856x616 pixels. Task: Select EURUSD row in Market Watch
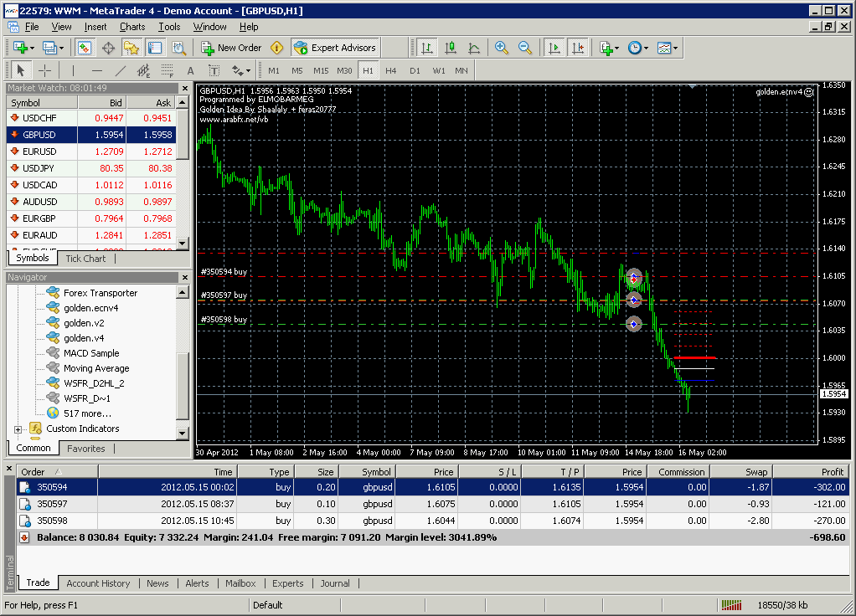(91, 151)
